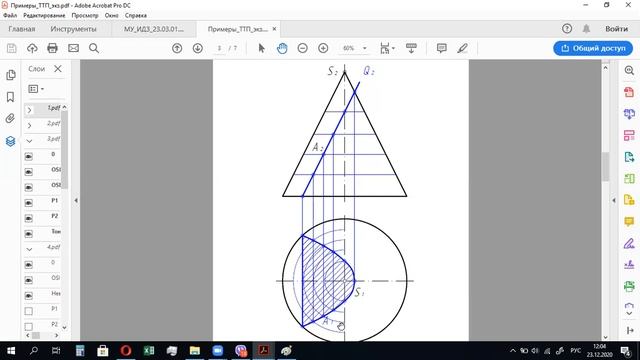Open the bookmarks panel icon
Screen dimensions: 640x360
click(11, 97)
